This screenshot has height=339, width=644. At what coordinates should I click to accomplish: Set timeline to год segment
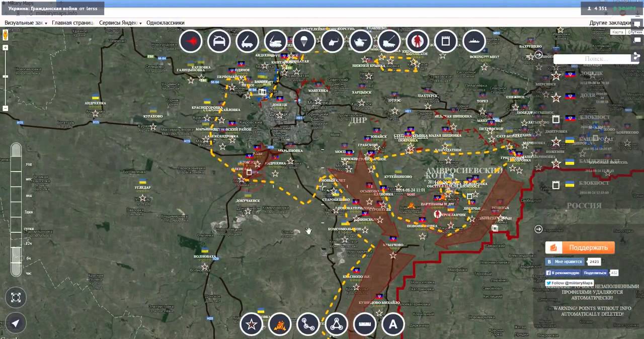pyautogui.click(x=29, y=164)
